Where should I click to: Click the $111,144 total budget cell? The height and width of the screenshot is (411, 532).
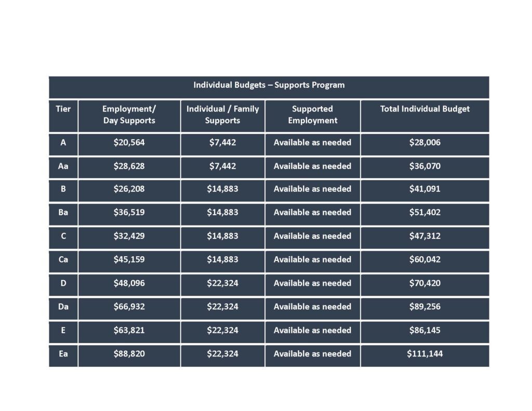coord(425,354)
